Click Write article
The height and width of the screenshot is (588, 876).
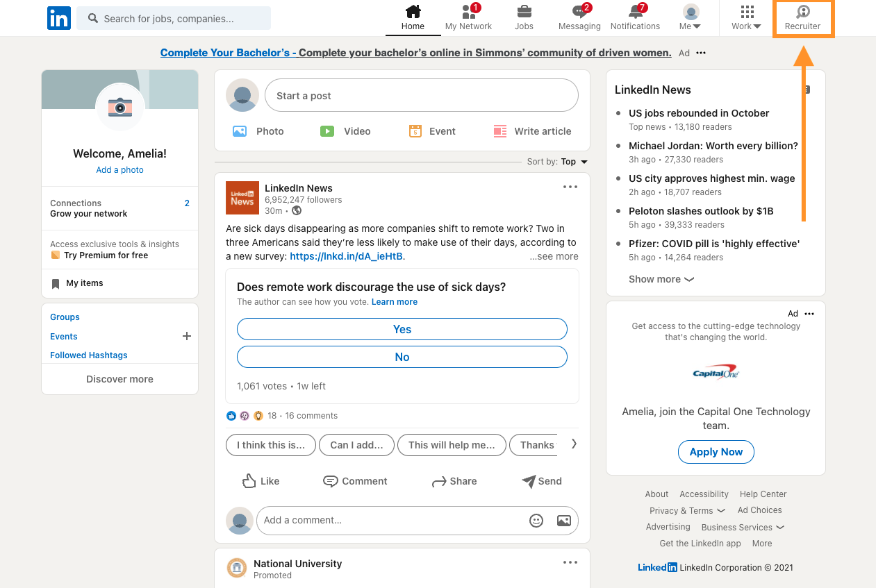click(532, 131)
